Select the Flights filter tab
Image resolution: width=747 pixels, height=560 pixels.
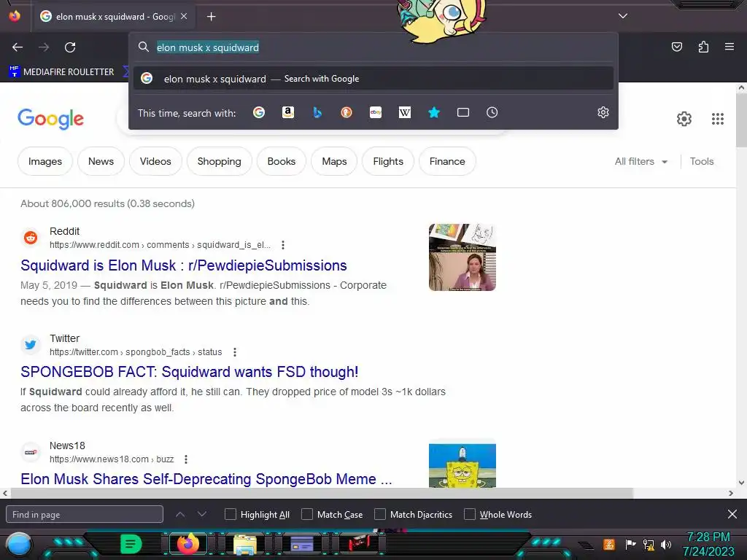(x=388, y=161)
